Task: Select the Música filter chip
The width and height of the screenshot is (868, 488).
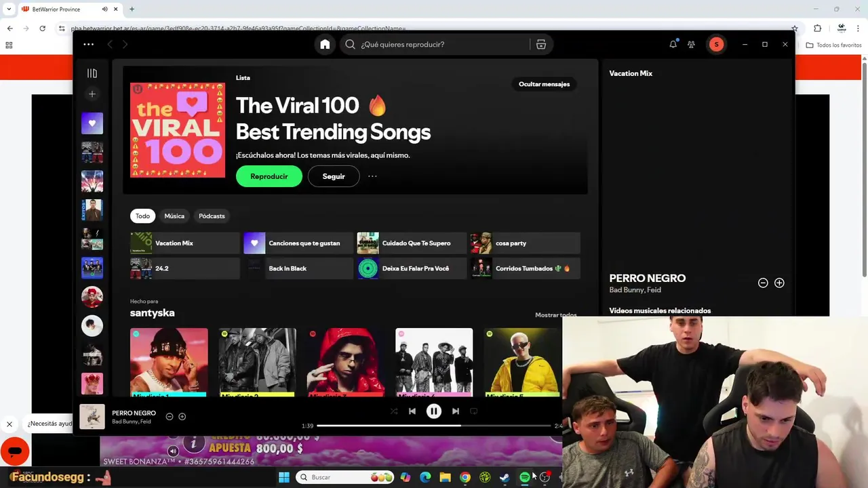Action: [174, 216]
